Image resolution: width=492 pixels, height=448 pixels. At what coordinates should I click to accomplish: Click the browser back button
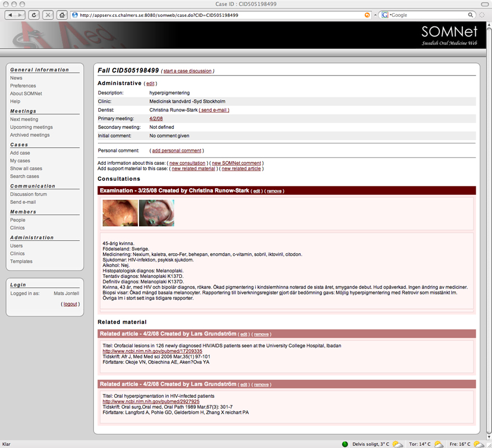(x=11, y=15)
